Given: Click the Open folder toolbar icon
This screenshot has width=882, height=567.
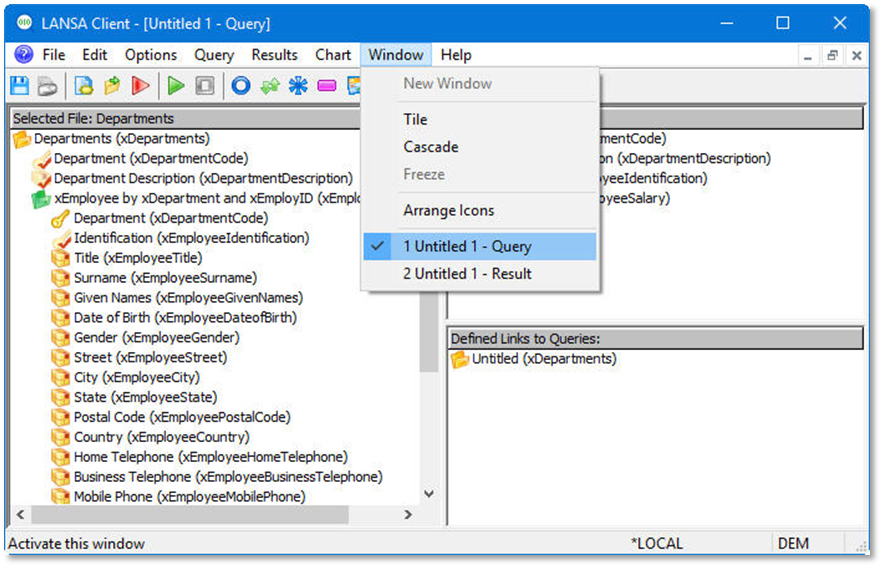Looking at the screenshot, I should 112,86.
